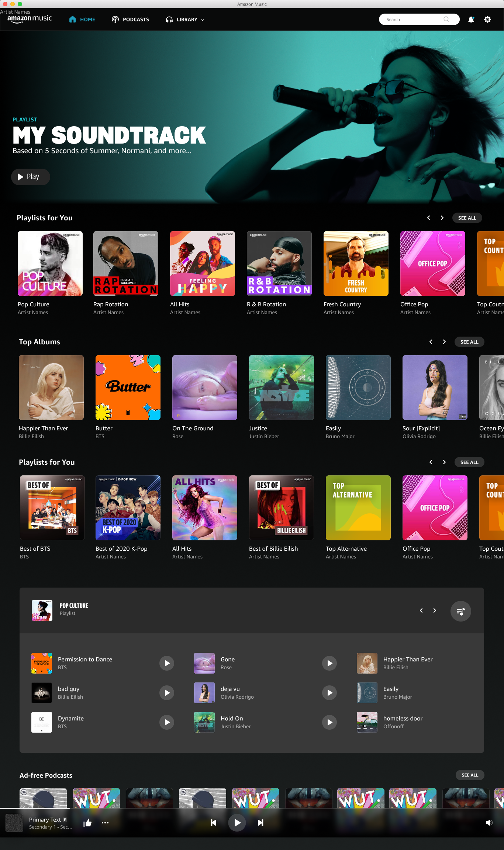Open the Fresh Country playlist cover
The width and height of the screenshot is (504, 850).
356,264
